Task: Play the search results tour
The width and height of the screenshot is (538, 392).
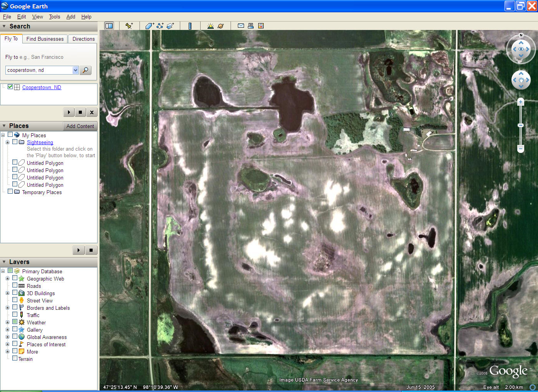Action: [69, 112]
